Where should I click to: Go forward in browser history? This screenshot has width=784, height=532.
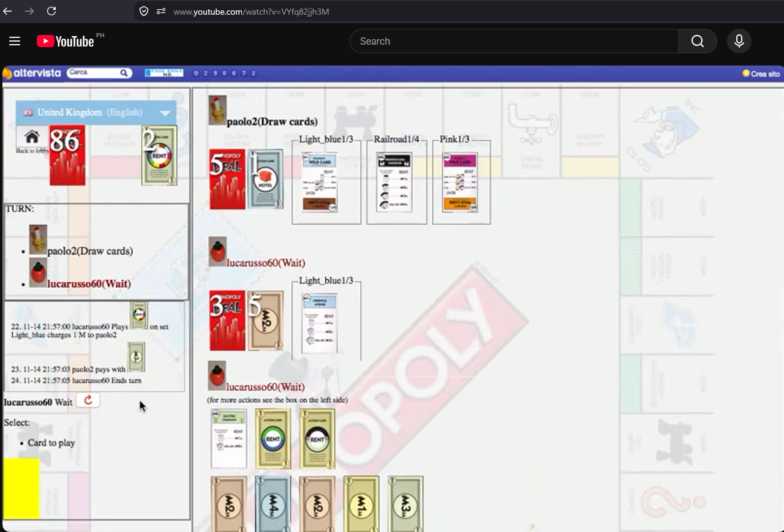[29, 11]
